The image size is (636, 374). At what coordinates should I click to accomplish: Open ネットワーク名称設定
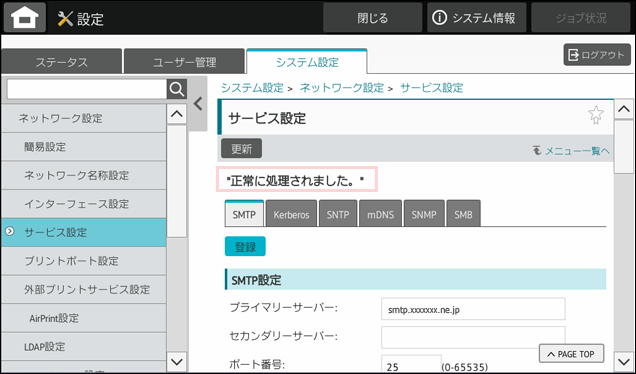[84, 175]
